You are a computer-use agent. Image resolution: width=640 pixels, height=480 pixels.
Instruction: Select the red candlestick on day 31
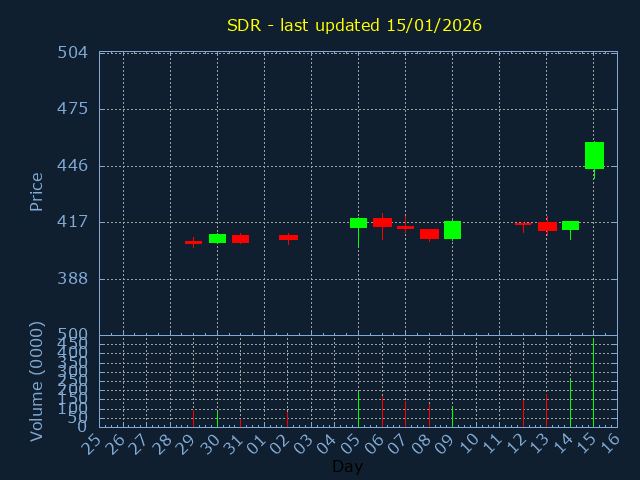point(240,239)
